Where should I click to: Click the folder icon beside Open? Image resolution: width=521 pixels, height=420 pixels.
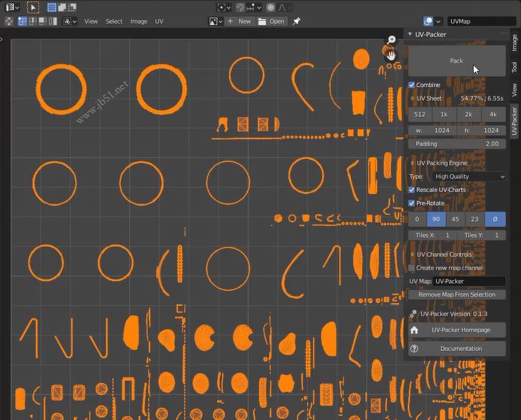262,21
